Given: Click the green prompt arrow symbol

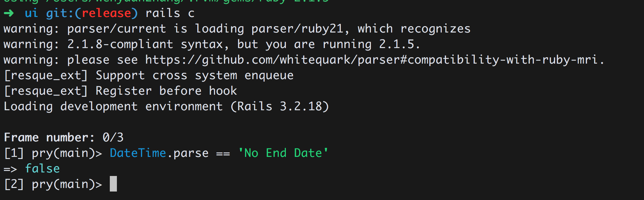Looking at the screenshot, I should click(x=9, y=13).
